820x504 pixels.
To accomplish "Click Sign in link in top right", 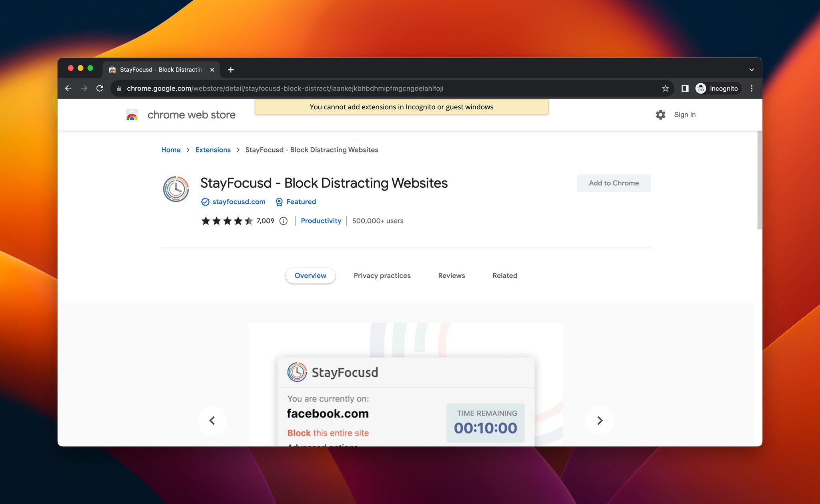I will (684, 114).
